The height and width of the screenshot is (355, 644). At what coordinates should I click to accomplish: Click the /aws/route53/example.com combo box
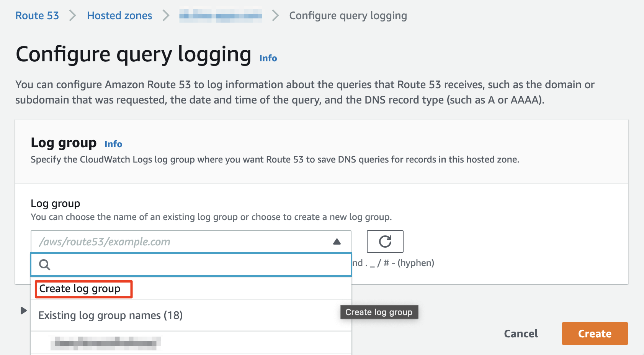point(191,242)
